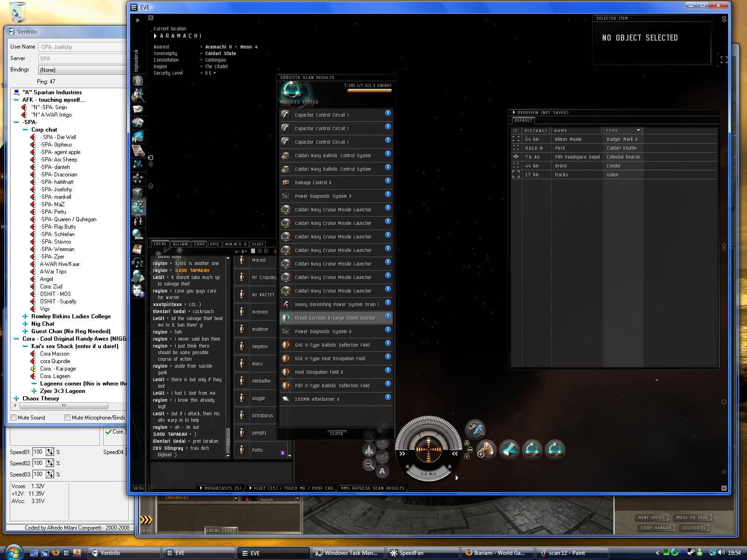The height and width of the screenshot is (560, 747).
Task: Switch to the Fleet chat tab
Action: pyautogui.click(x=258, y=244)
